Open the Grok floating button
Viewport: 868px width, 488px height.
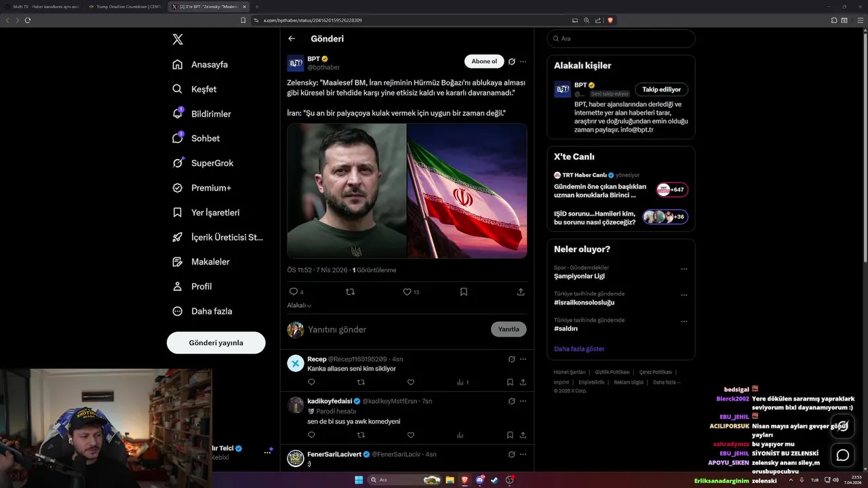click(842, 426)
